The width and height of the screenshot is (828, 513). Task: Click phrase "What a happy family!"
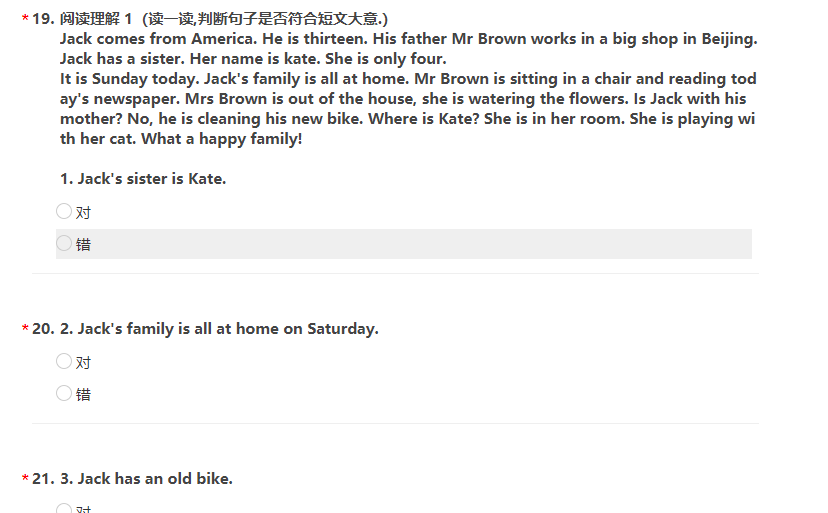(222, 139)
